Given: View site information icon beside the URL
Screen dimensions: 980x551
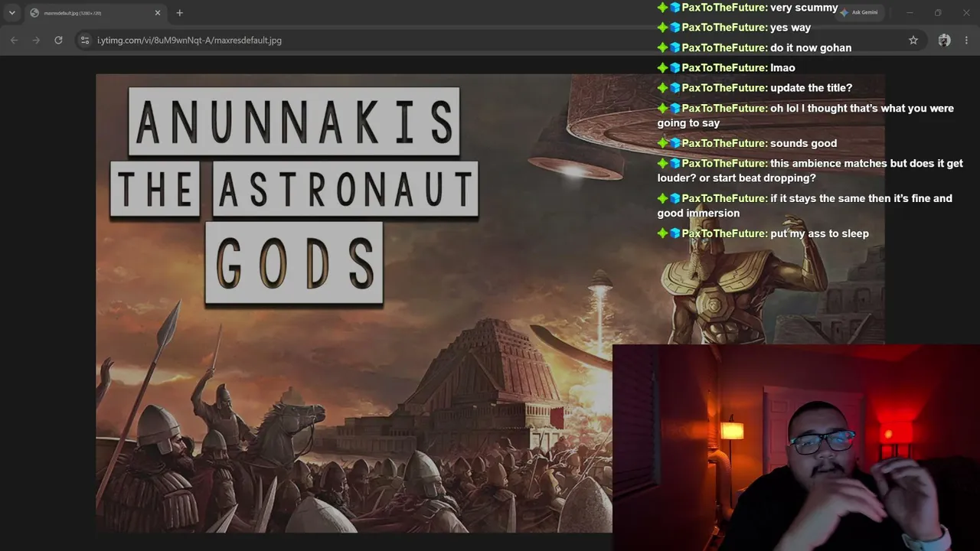Looking at the screenshot, I should point(85,41).
